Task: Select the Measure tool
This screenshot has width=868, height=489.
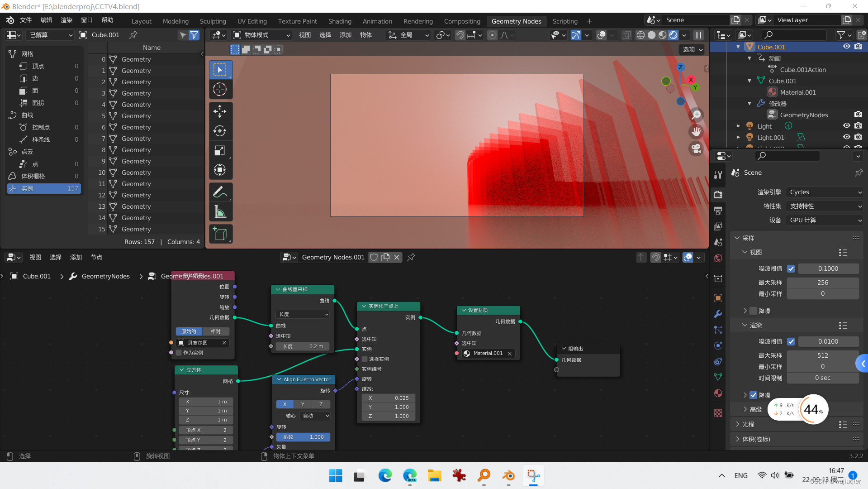Action: coord(220,211)
